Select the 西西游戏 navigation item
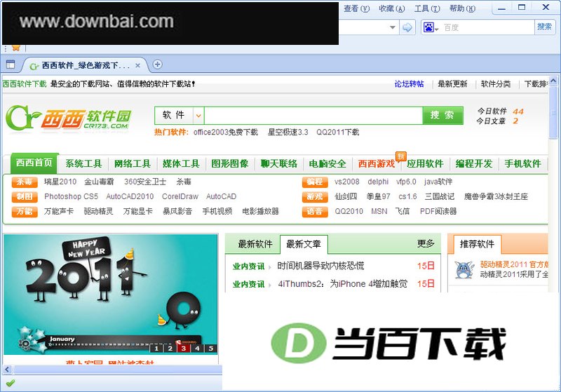561x392 pixels. [x=377, y=164]
